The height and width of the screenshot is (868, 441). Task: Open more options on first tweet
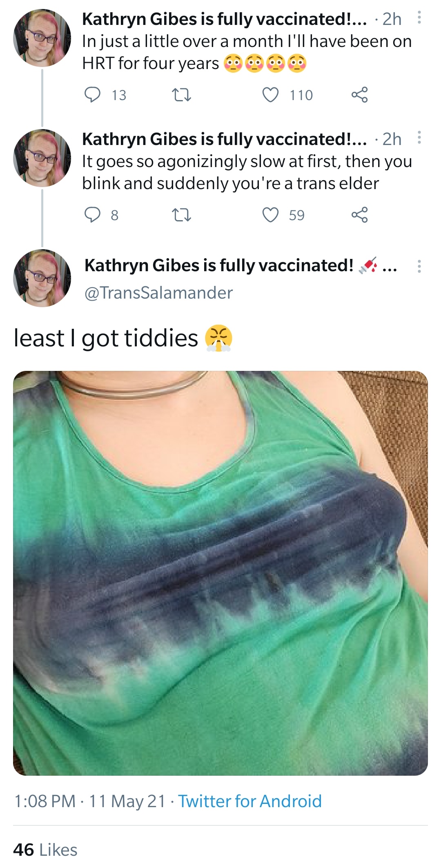point(419,18)
